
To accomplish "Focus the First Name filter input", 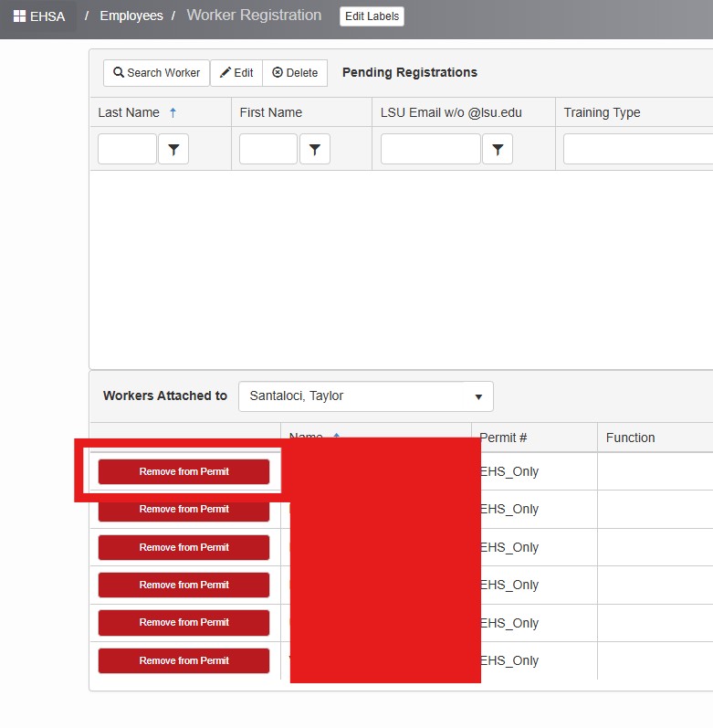I will pos(268,150).
